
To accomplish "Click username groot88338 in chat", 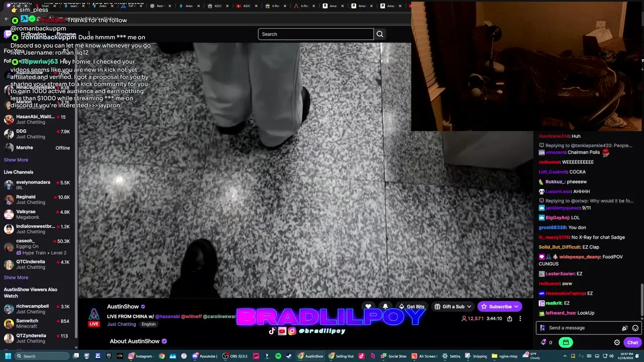I will (552, 228).
